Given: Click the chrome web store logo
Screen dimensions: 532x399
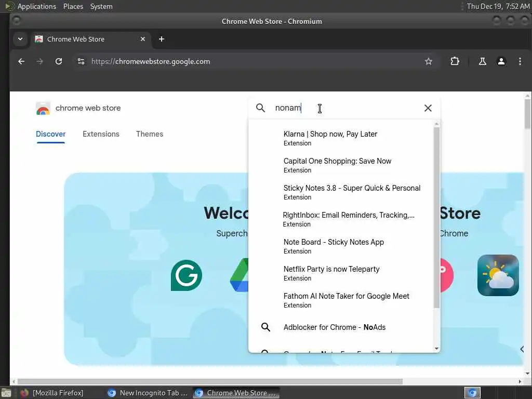Looking at the screenshot, I should pyautogui.click(x=78, y=108).
